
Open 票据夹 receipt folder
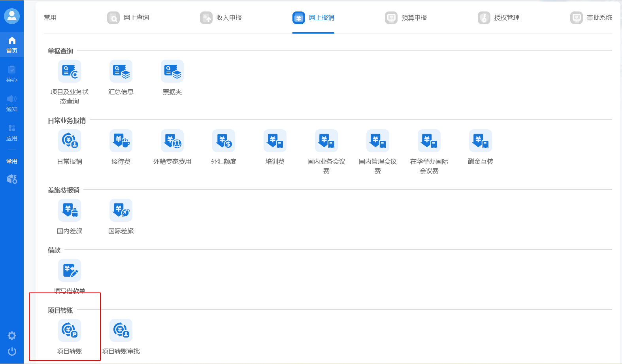pos(172,71)
